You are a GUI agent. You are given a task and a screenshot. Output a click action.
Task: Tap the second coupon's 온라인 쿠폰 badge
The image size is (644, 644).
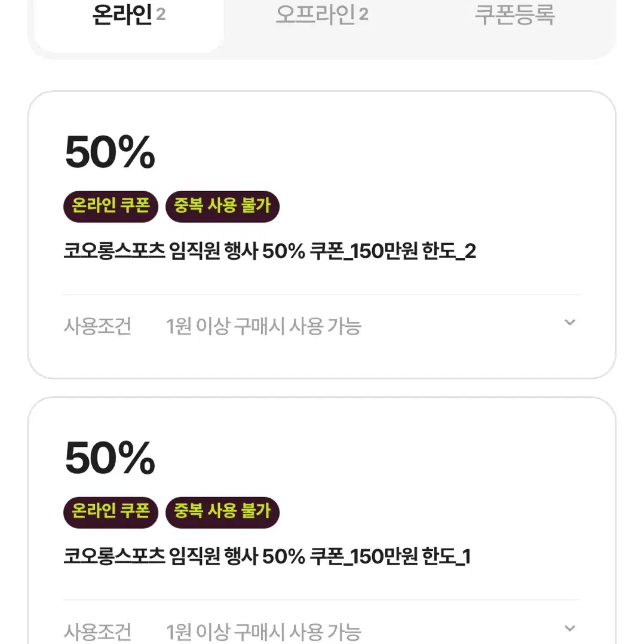[111, 512]
